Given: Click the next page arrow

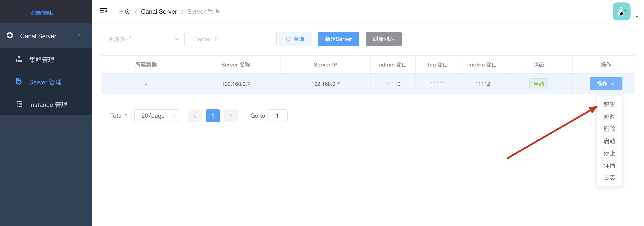Looking at the screenshot, I should click(x=230, y=116).
